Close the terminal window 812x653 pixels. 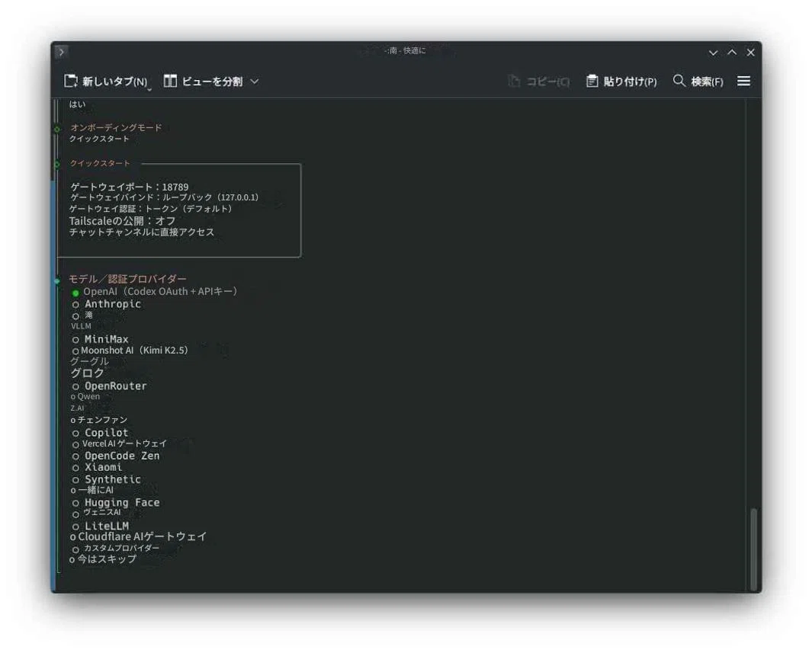(x=750, y=53)
